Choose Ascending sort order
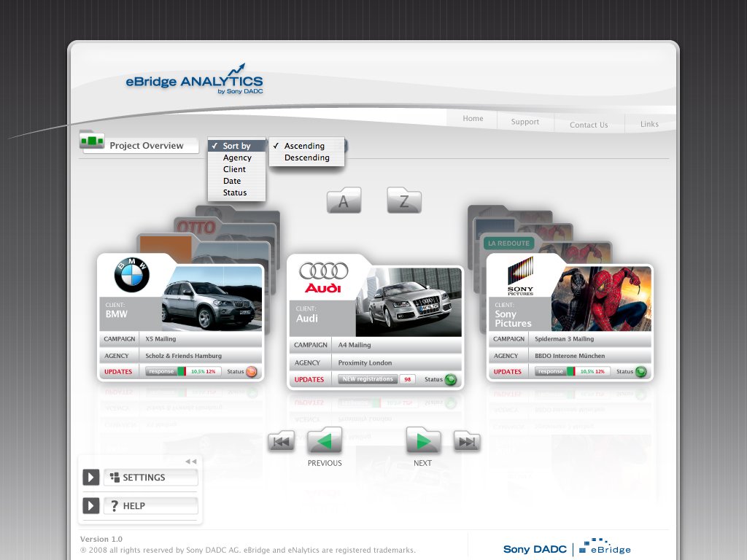This screenshot has width=747, height=560. click(306, 146)
